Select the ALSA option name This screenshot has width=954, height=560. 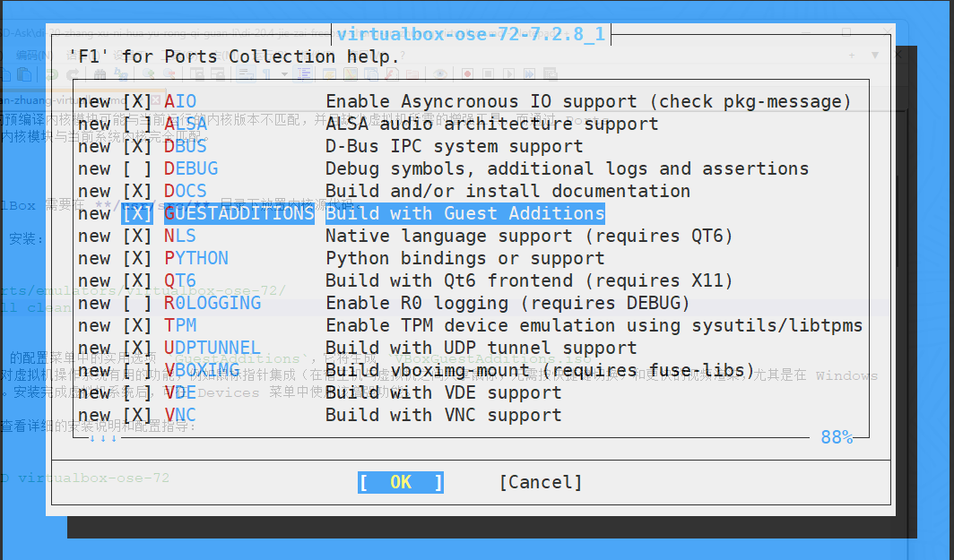pyautogui.click(x=186, y=124)
